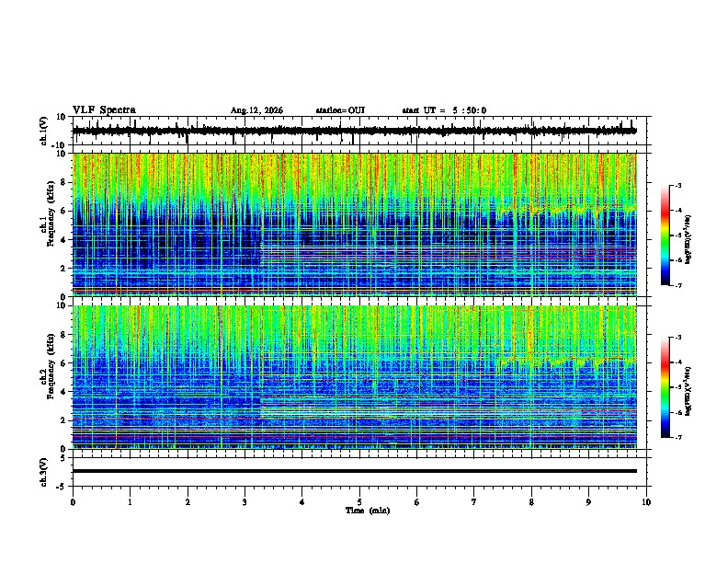Click the ch.2 spectrogram panel
Viewport: 728px width, 563px height.
click(x=354, y=377)
